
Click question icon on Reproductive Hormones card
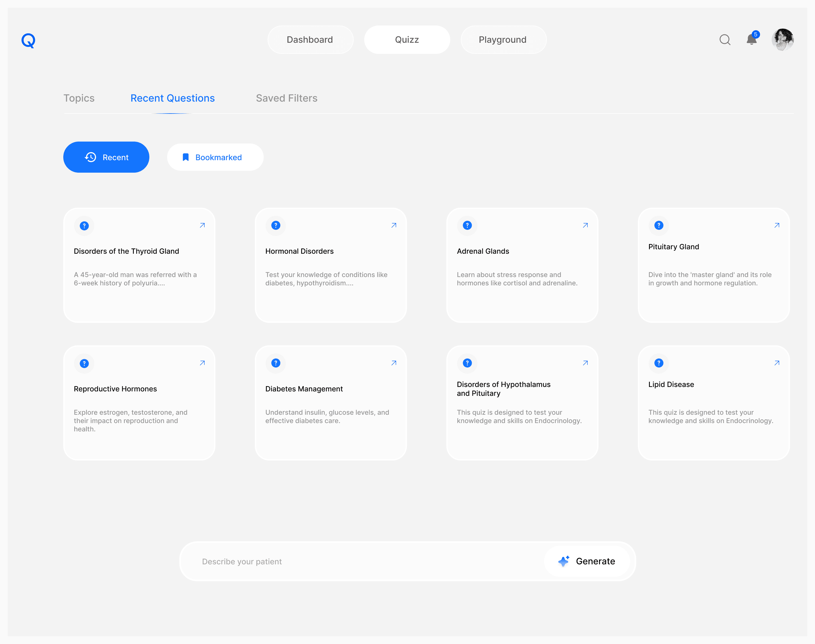(84, 363)
